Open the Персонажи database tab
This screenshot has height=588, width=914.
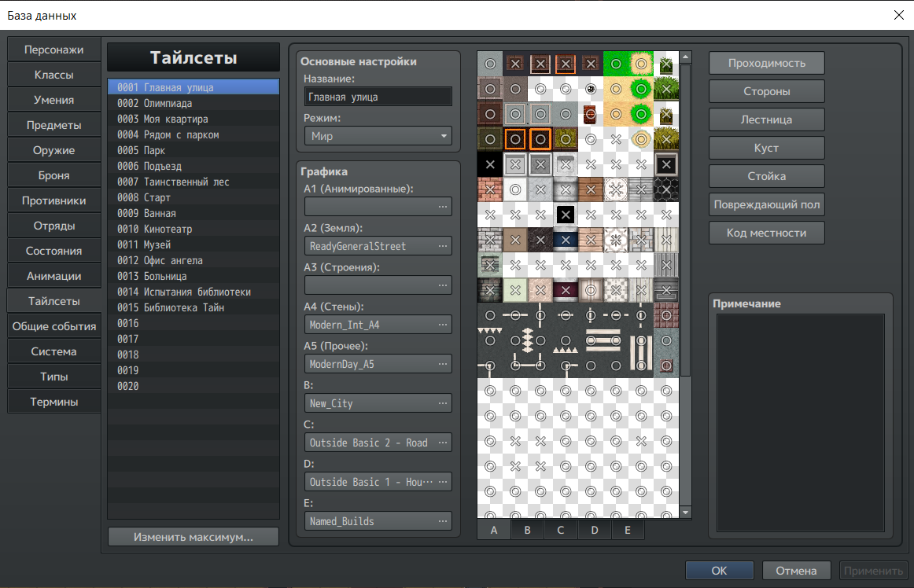[x=53, y=50]
